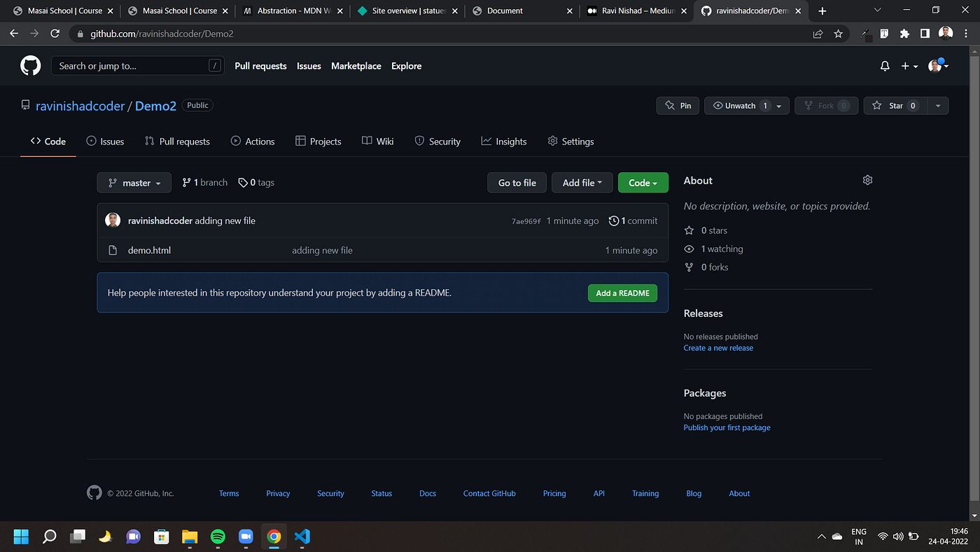Click the Add a README button

622,293
